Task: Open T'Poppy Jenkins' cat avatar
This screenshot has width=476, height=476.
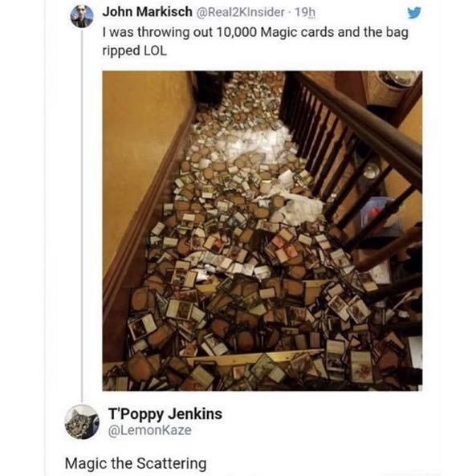Action: 82,422
